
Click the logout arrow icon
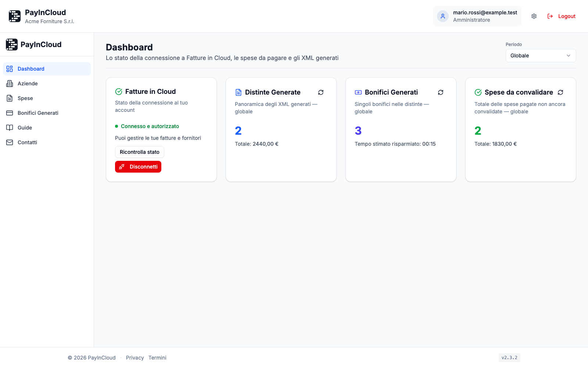click(550, 16)
